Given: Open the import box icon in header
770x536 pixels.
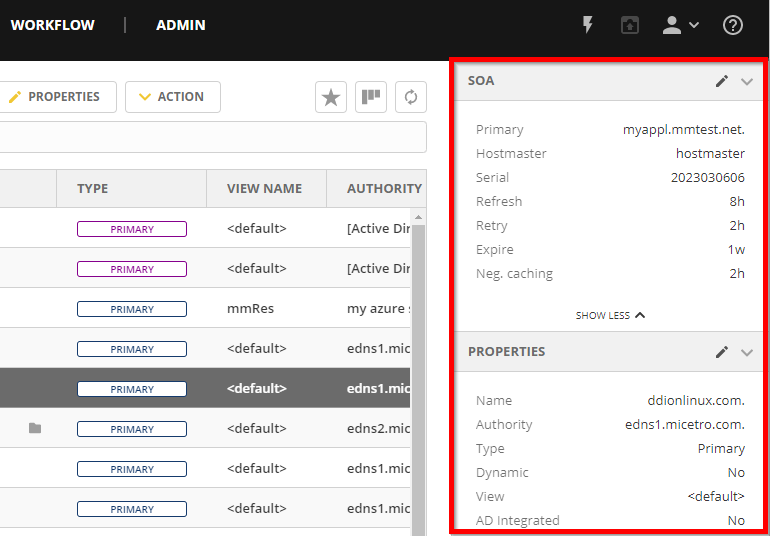Looking at the screenshot, I should pos(629,25).
